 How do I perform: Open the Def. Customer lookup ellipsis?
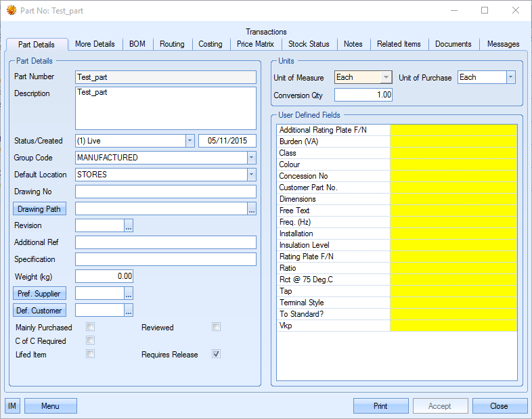pyautogui.click(x=129, y=311)
